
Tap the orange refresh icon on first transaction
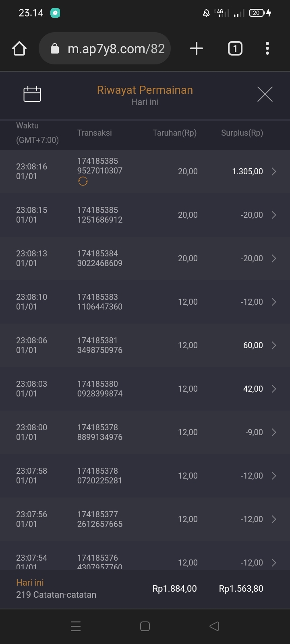(83, 182)
